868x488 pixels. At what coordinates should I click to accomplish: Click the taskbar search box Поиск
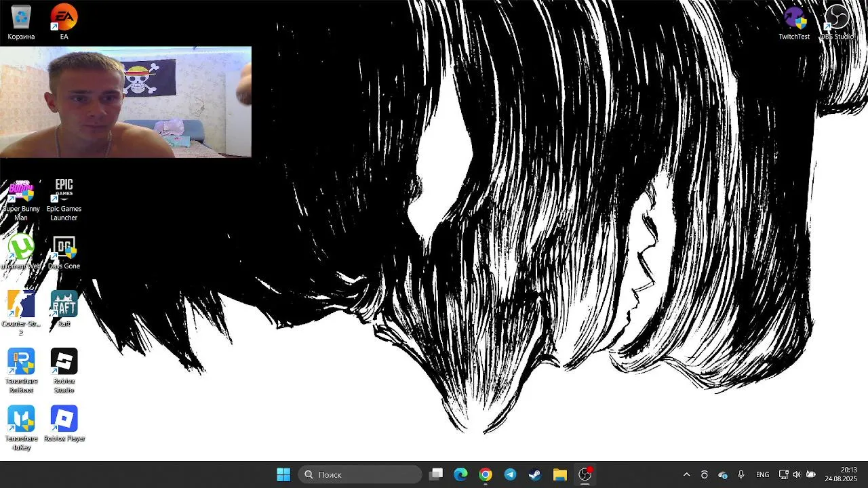[360, 474]
